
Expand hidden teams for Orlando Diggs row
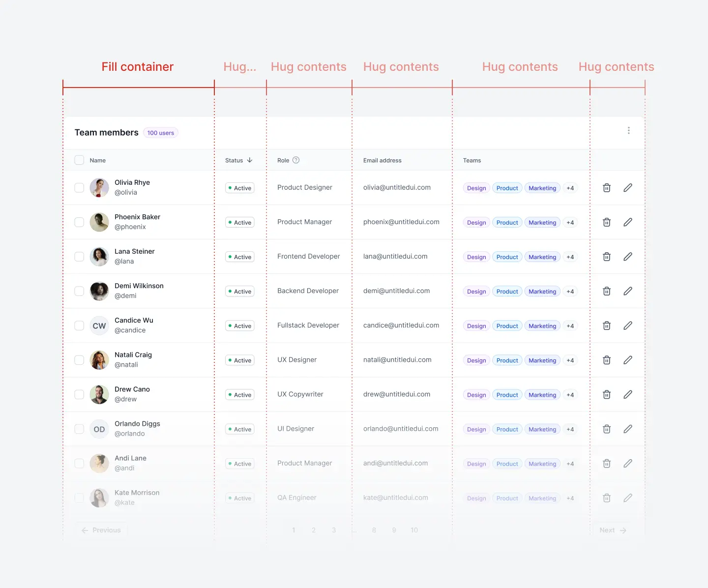tap(570, 429)
